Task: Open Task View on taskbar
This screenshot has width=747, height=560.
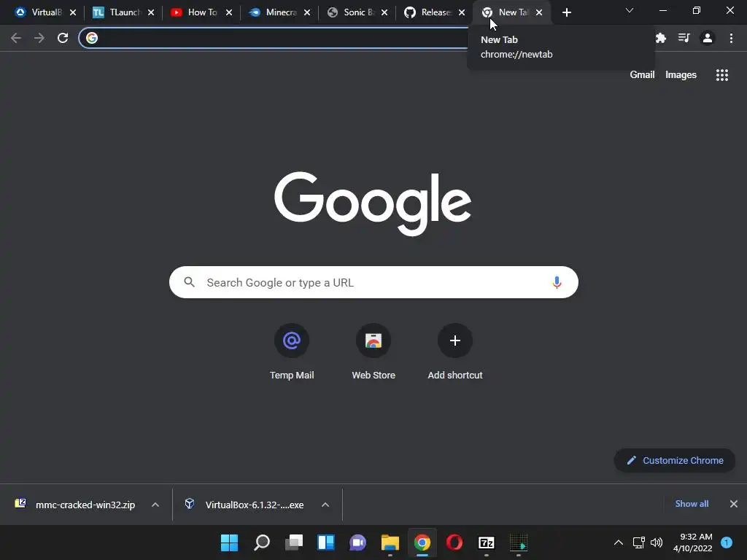Action: [x=294, y=542]
